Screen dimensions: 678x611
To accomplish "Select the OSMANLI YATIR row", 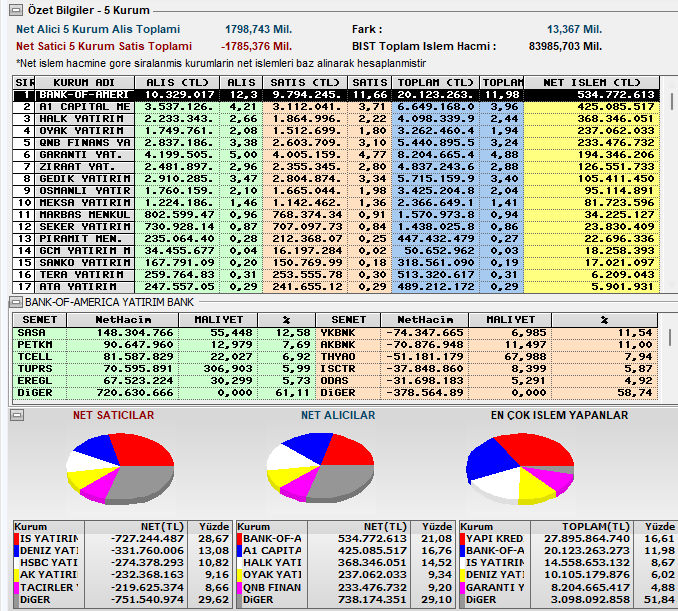I will [x=336, y=191].
